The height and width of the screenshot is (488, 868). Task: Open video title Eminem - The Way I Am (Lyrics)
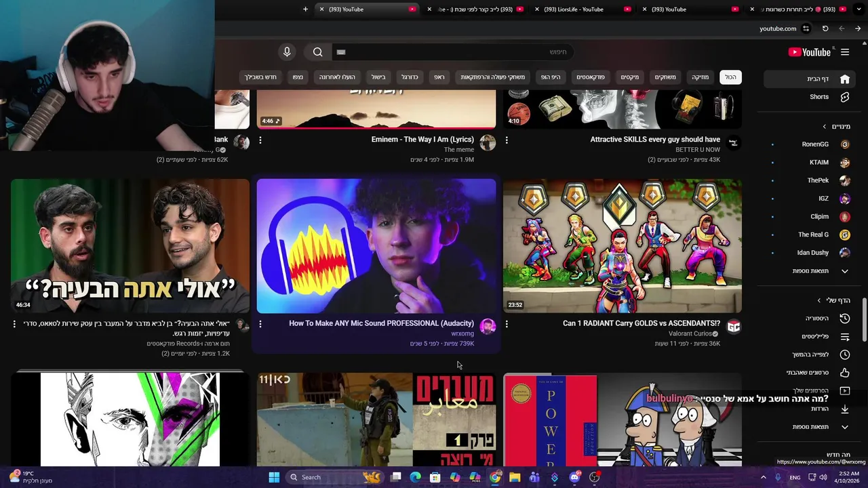(x=422, y=140)
